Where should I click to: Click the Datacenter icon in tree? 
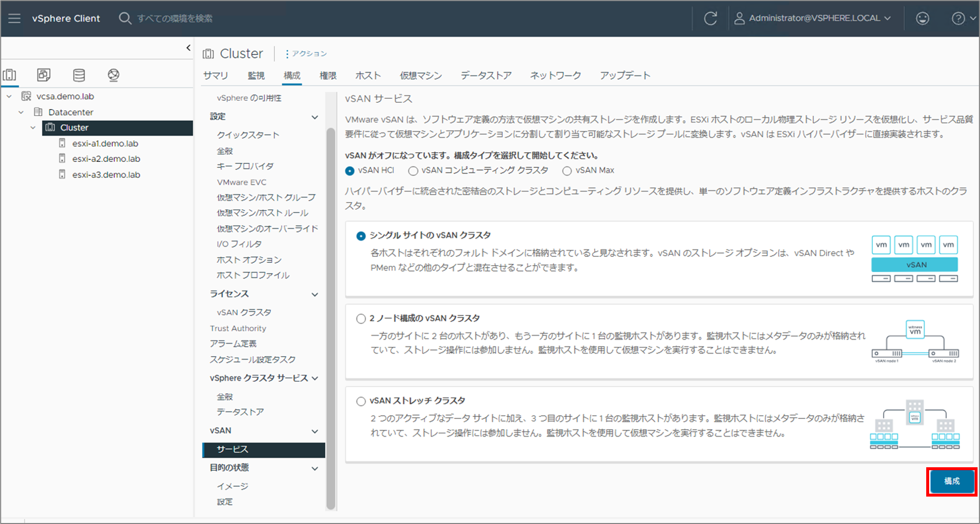(x=38, y=112)
